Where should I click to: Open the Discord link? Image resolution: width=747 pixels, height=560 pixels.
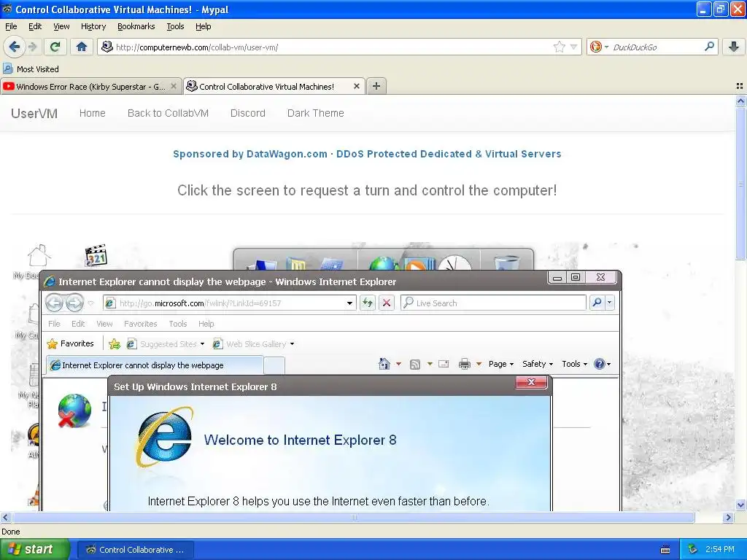(x=248, y=113)
